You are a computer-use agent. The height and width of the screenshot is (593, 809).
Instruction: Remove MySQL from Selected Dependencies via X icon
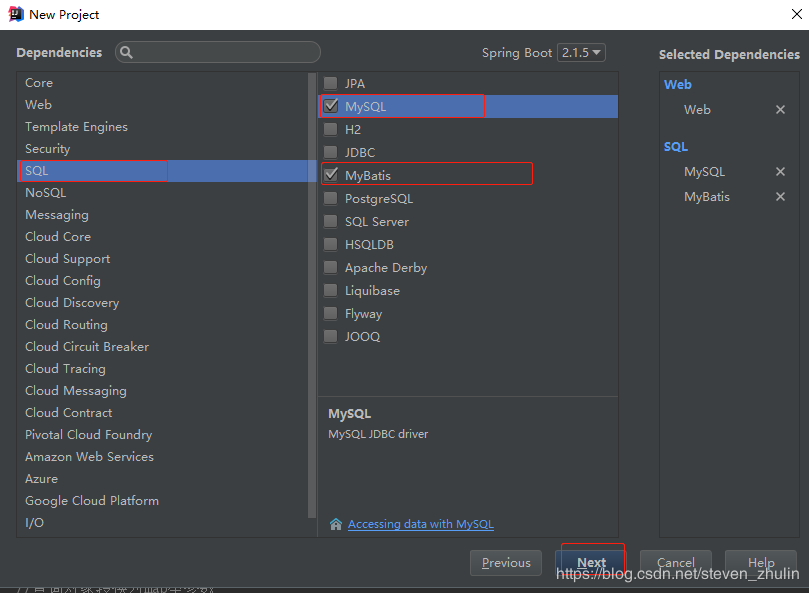[780, 171]
